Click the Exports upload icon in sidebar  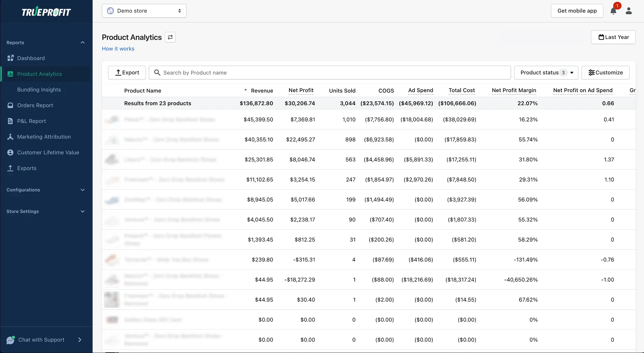click(x=10, y=168)
